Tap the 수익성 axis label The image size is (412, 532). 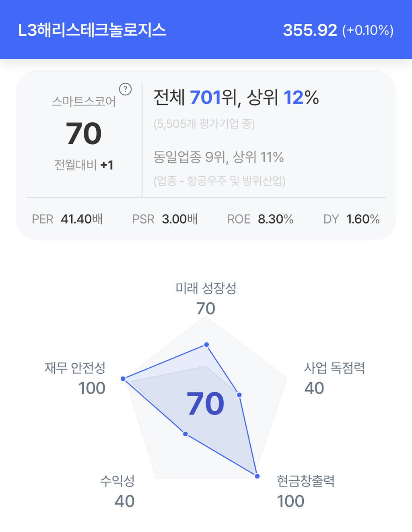click(x=117, y=480)
